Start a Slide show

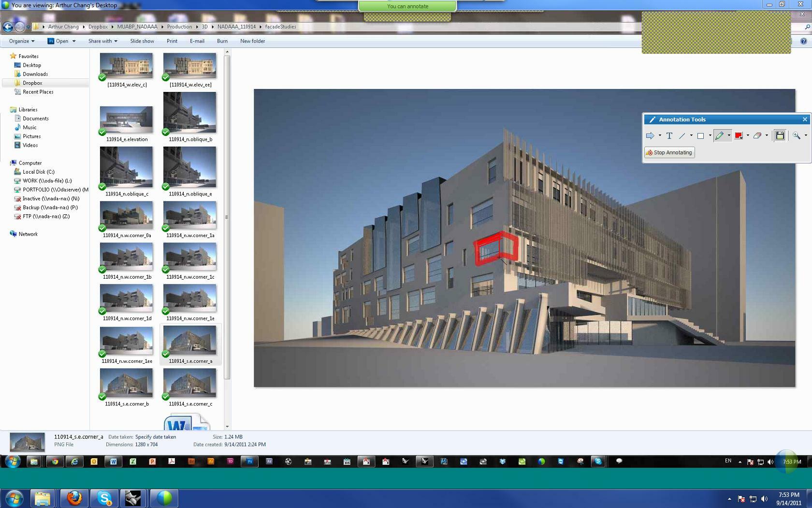point(142,41)
